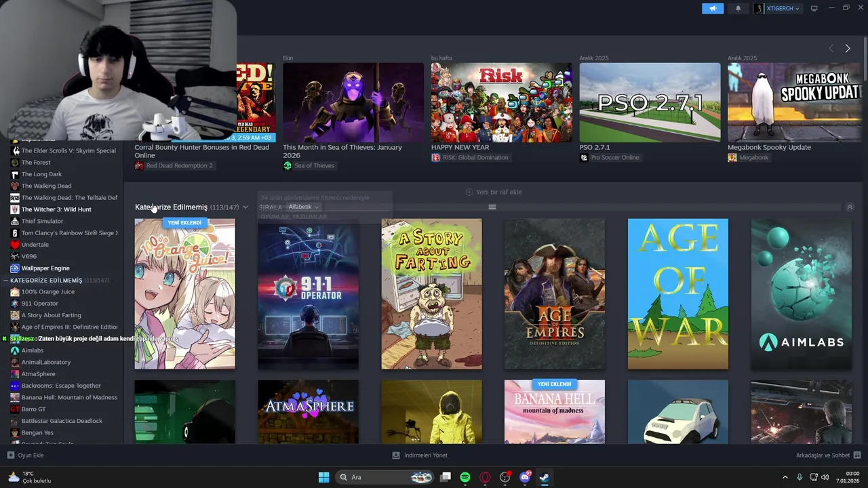Select the Aimlabs game cover
Screen dimensions: 868x488
point(802,294)
